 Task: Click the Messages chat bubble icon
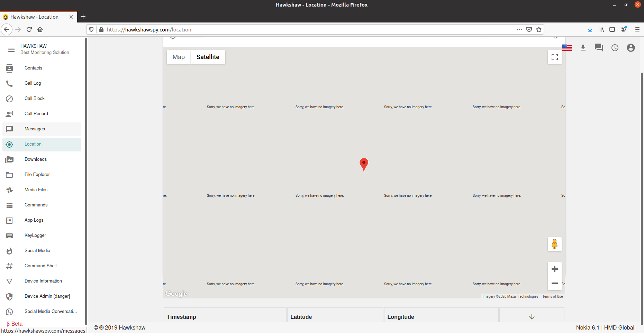click(9, 129)
